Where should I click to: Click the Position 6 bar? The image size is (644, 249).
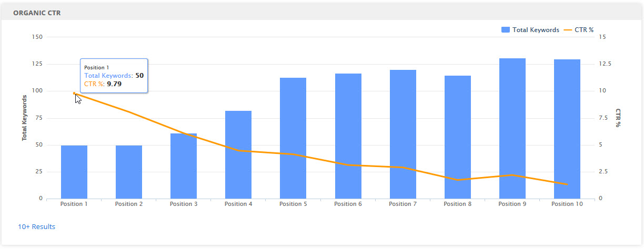point(348,136)
